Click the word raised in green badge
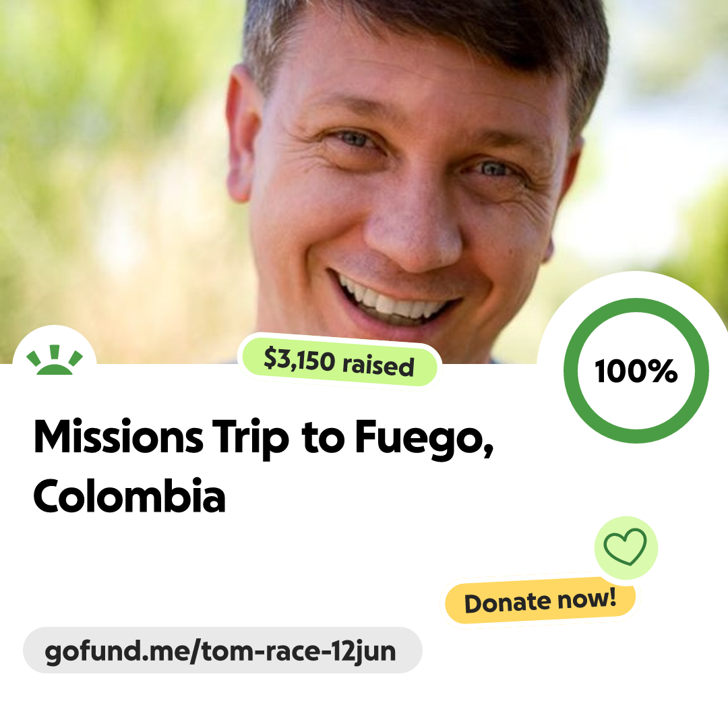Screen dimensions: 728x728 [x=378, y=365]
